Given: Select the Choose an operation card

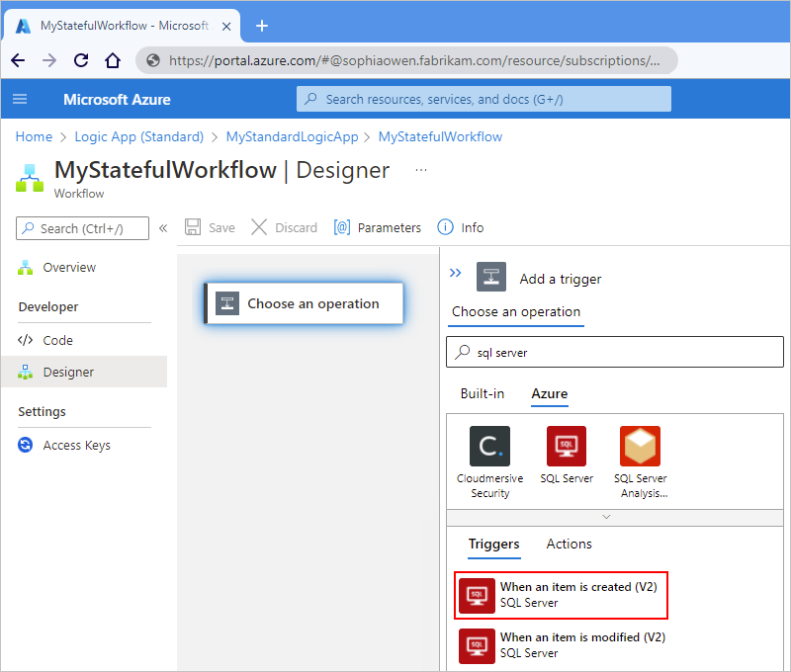Looking at the screenshot, I should point(304,303).
